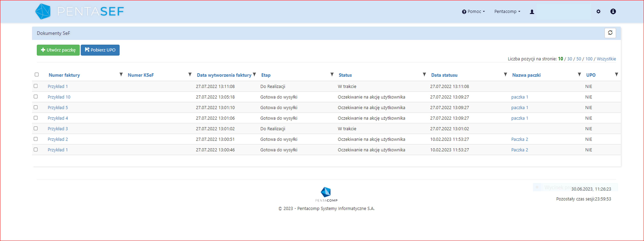The image size is (644, 241).
Task: Click the refresh icon in Dokumenty SeF header
Action: pos(610,33)
